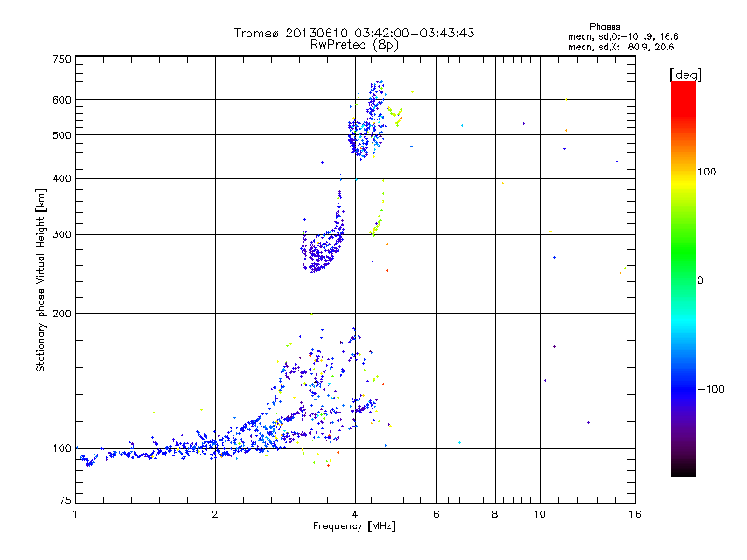Click the "Frequency [MHz]" axis label
Image resolution: width=747 pixels, height=560 pixels.
point(354,526)
